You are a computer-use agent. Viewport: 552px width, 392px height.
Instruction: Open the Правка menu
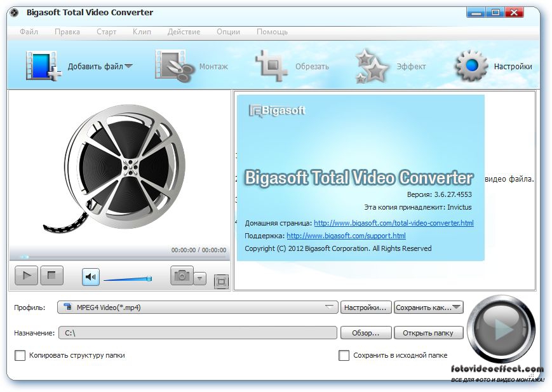[67, 32]
